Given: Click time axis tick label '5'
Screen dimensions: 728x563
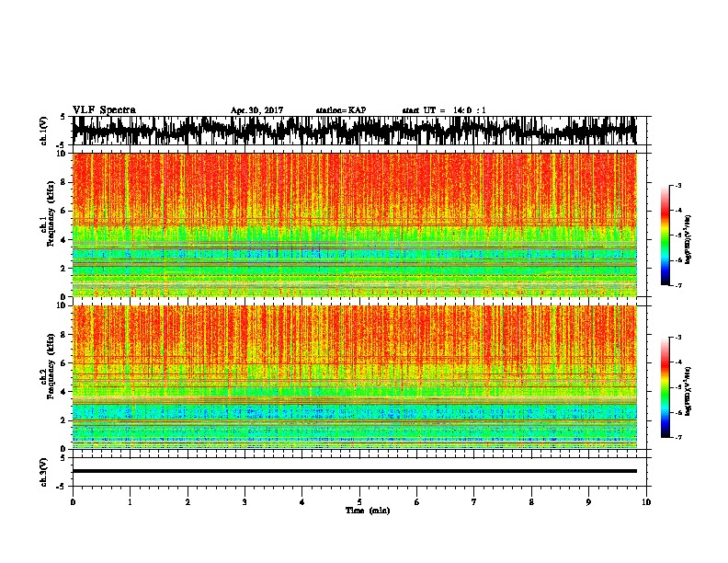Looking at the screenshot, I should tap(359, 502).
